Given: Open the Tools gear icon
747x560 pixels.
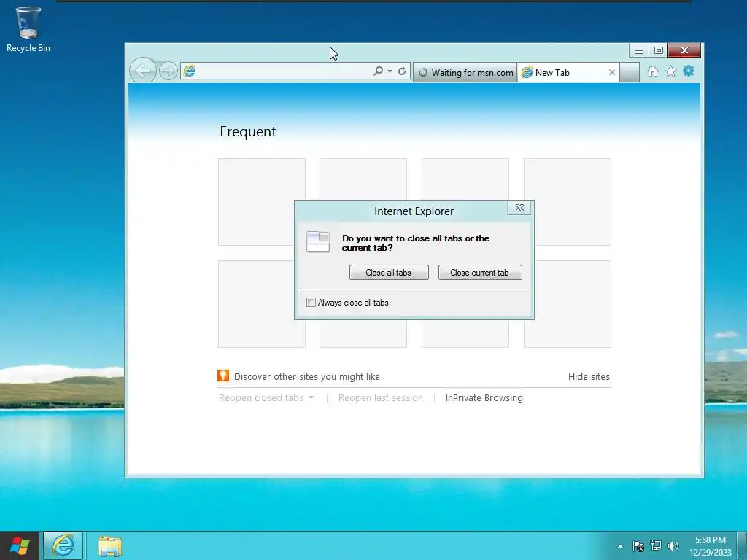Looking at the screenshot, I should 689,71.
